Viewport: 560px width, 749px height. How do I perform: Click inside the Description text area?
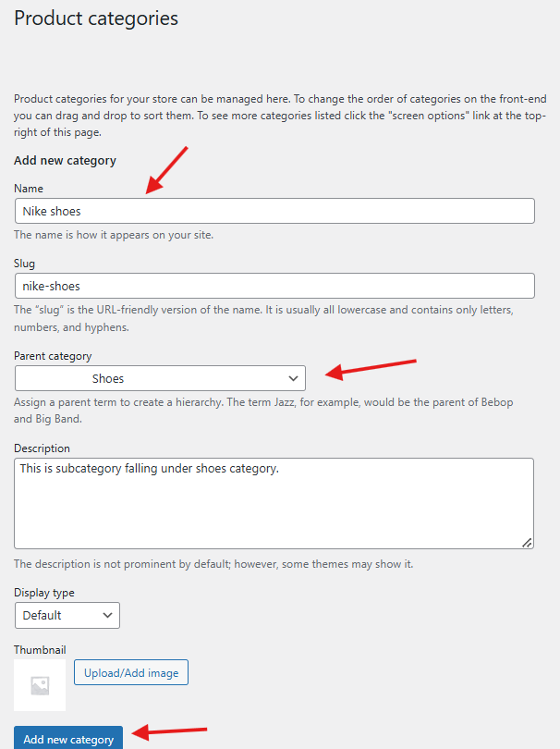[x=274, y=503]
